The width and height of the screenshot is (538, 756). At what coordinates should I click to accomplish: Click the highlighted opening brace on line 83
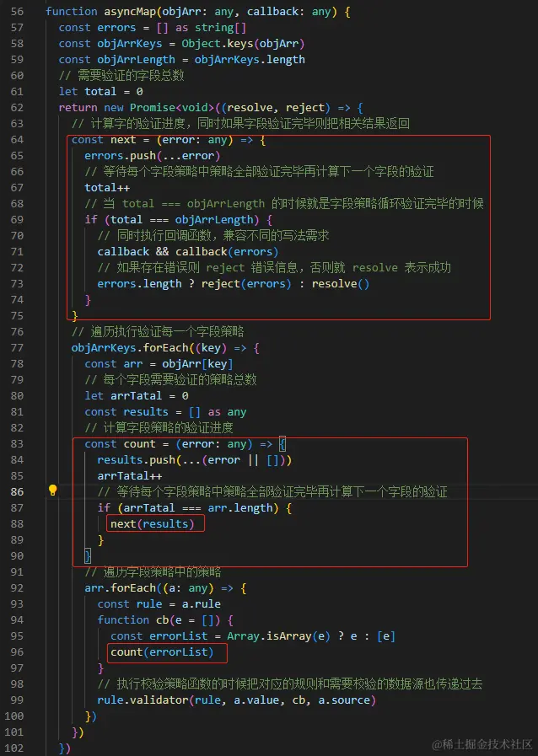pos(282,443)
